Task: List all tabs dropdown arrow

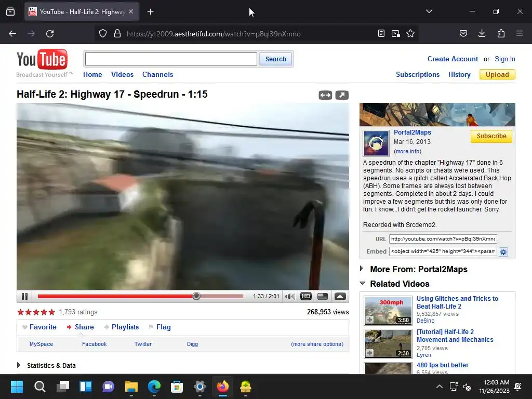Action: coord(429,11)
